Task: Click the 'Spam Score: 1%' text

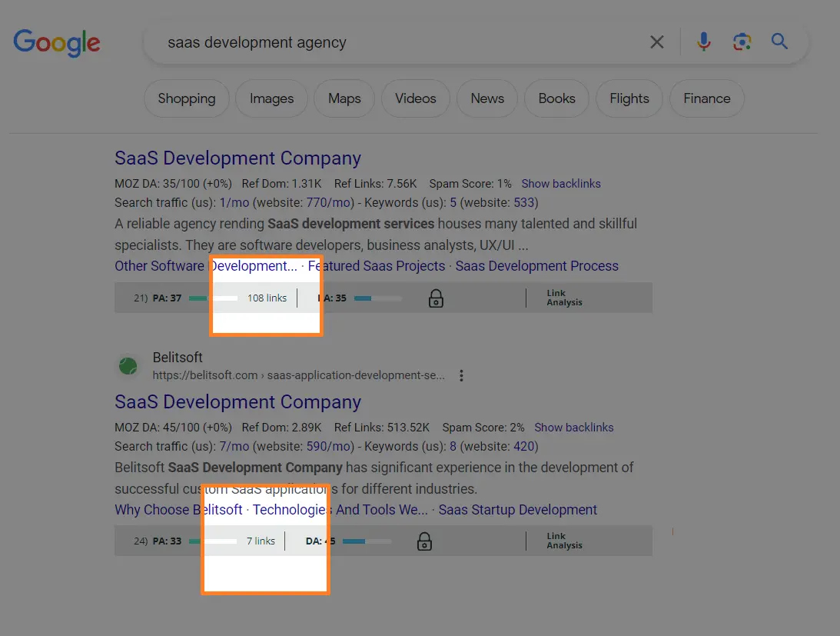Action: coord(470,183)
